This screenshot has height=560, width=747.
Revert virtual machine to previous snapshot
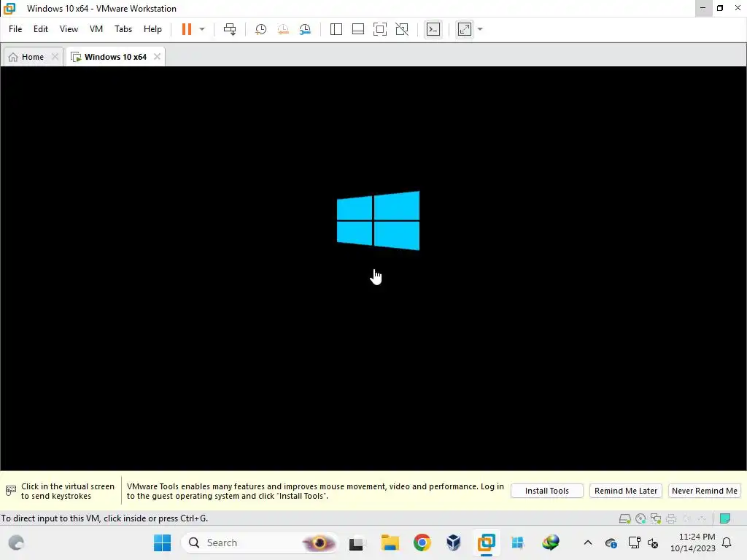pos(283,29)
